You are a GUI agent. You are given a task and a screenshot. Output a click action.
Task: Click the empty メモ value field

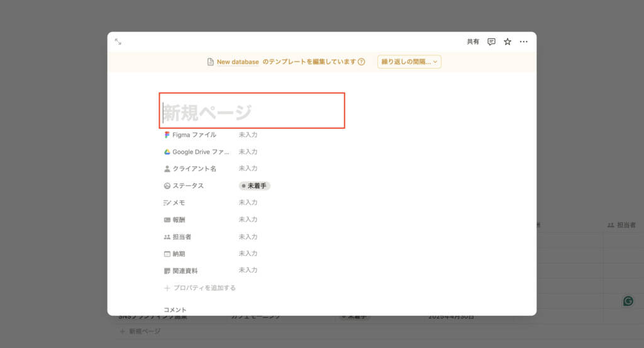tap(248, 203)
